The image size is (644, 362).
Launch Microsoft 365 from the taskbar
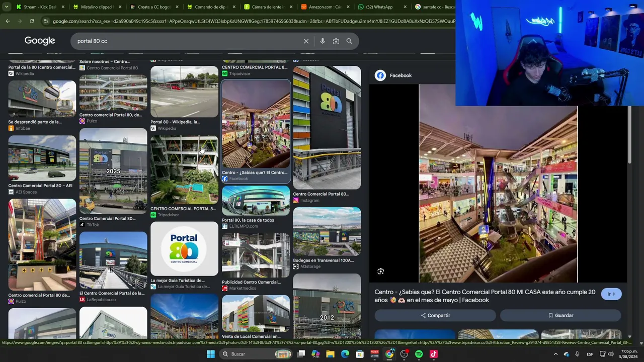tap(315, 354)
